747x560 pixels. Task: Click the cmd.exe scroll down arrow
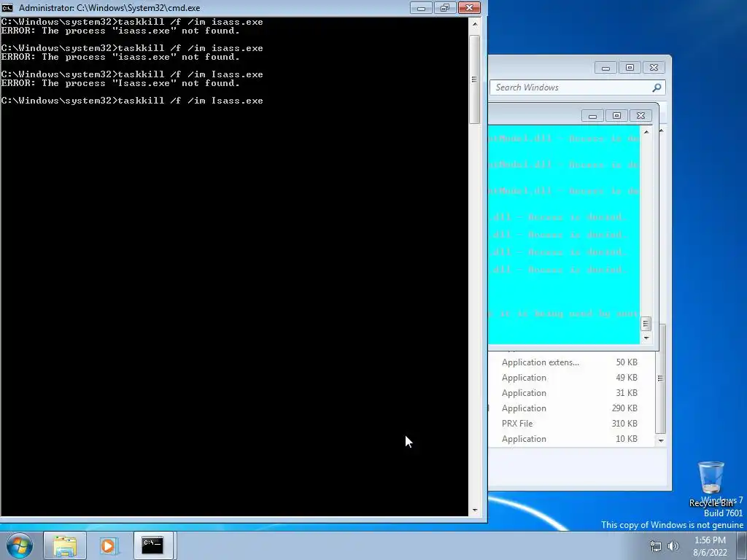tap(475, 510)
